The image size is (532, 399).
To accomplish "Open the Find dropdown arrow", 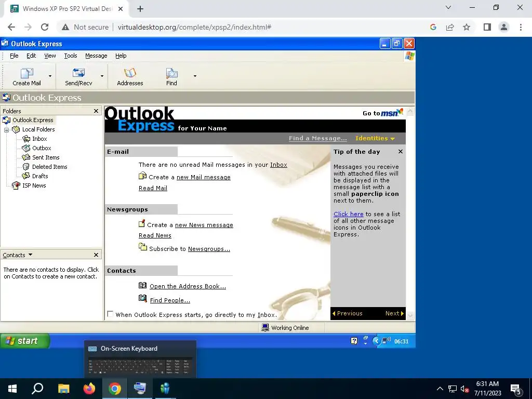I will (x=195, y=76).
